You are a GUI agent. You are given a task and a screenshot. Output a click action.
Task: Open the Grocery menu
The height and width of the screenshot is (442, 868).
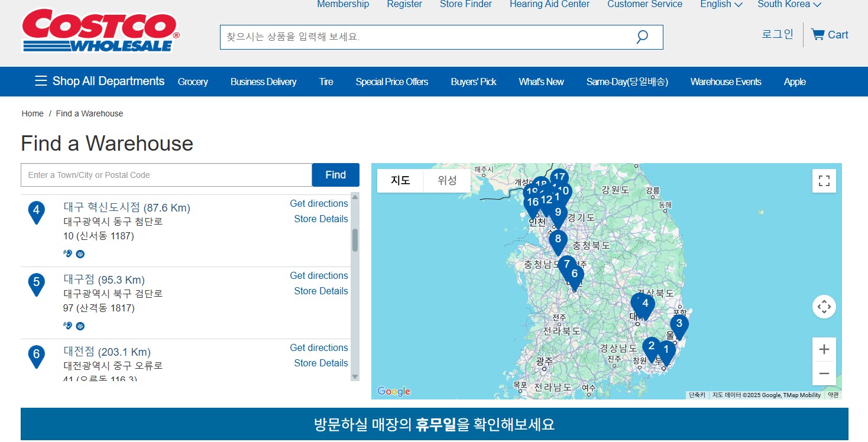click(x=193, y=82)
